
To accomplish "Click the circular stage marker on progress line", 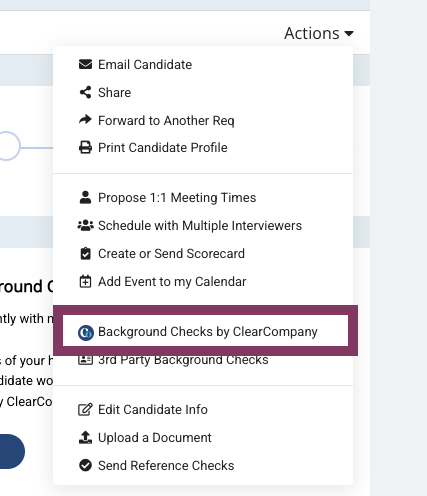I will (7, 146).
